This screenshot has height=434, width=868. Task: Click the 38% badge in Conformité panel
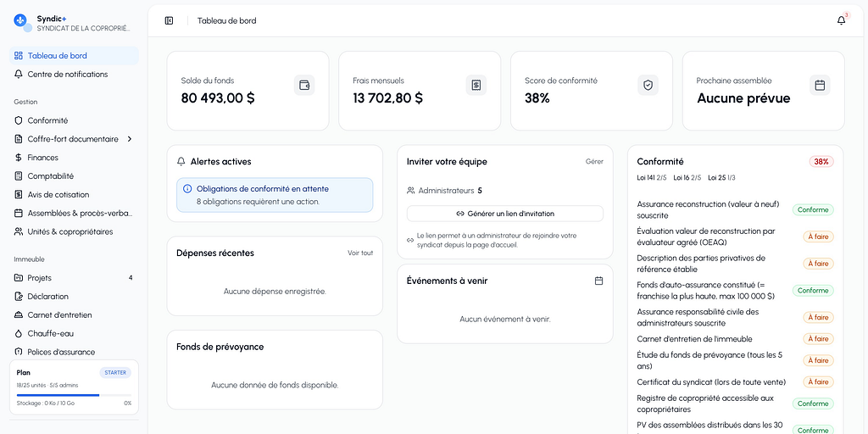click(821, 162)
